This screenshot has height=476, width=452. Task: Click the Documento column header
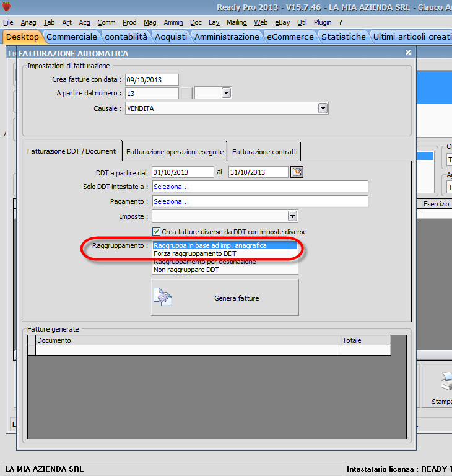[188, 340]
